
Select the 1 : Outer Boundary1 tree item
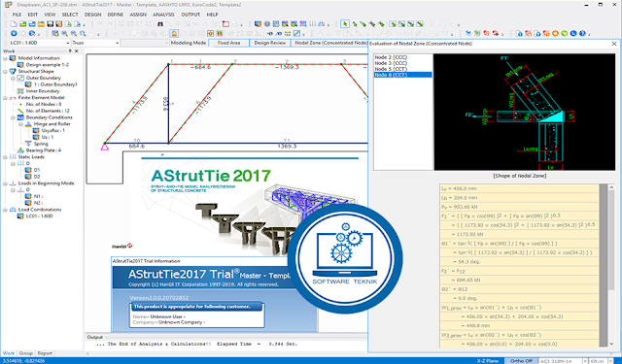(x=55, y=84)
